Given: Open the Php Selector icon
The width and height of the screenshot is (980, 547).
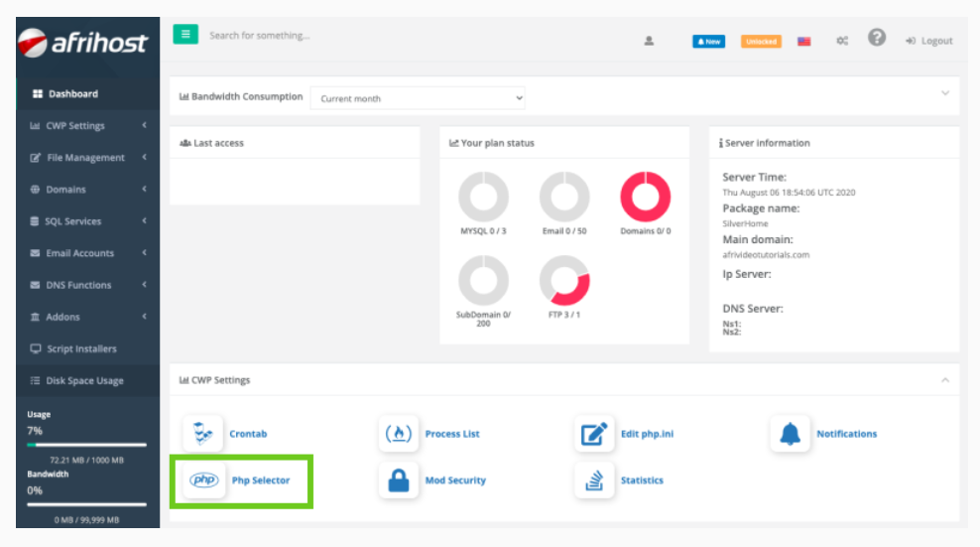Looking at the screenshot, I should [x=203, y=480].
